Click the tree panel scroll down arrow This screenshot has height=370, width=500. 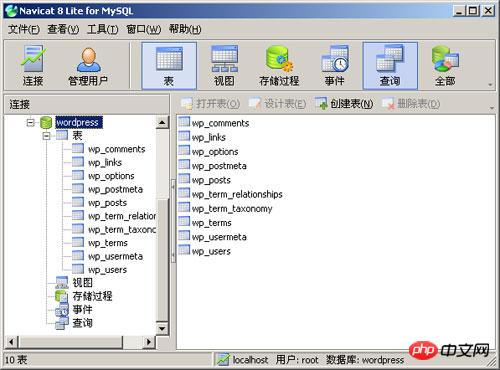point(162,329)
